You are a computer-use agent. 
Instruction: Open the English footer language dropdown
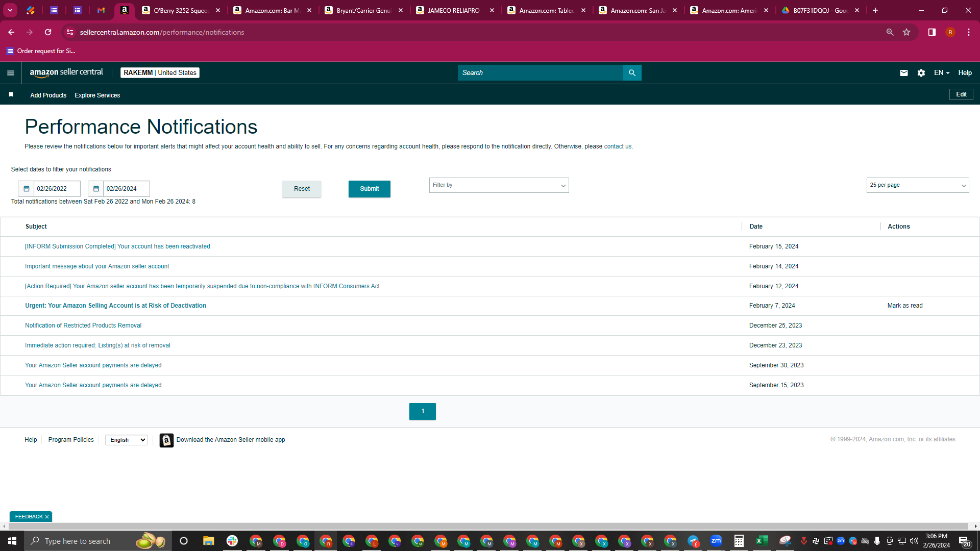point(127,440)
